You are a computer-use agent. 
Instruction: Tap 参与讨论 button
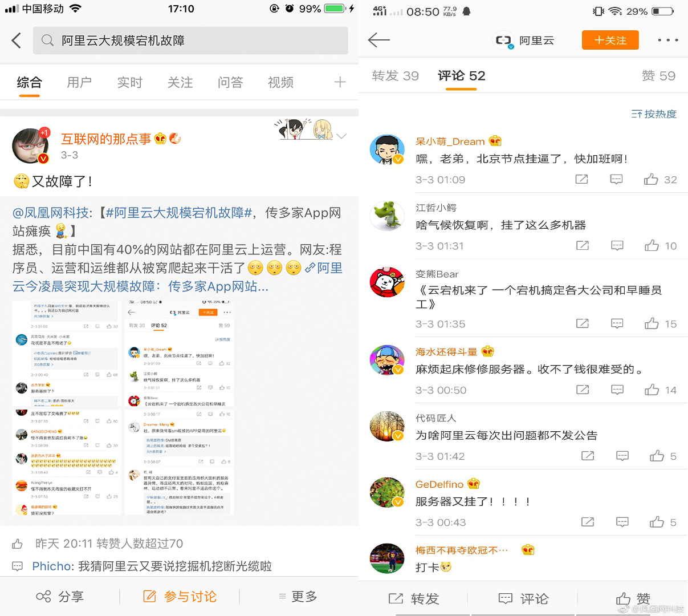pos(180,597)
